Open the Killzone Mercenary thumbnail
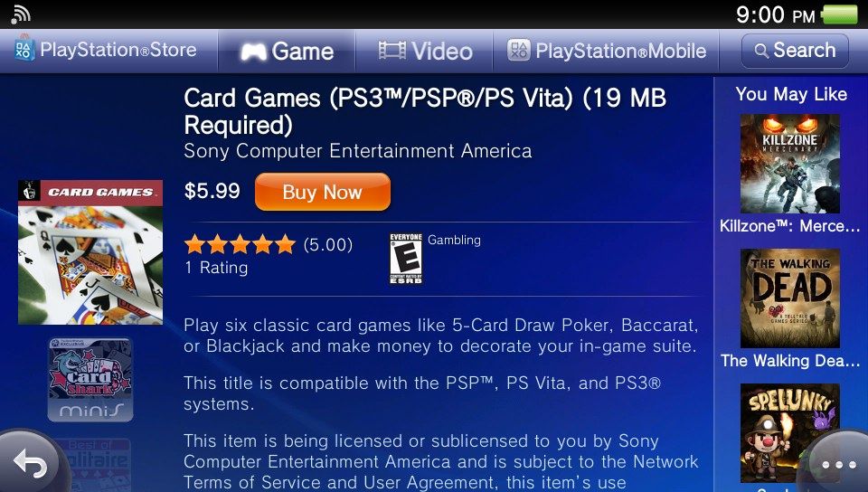Viewport: 868px width, 492px height. [790, 164]
